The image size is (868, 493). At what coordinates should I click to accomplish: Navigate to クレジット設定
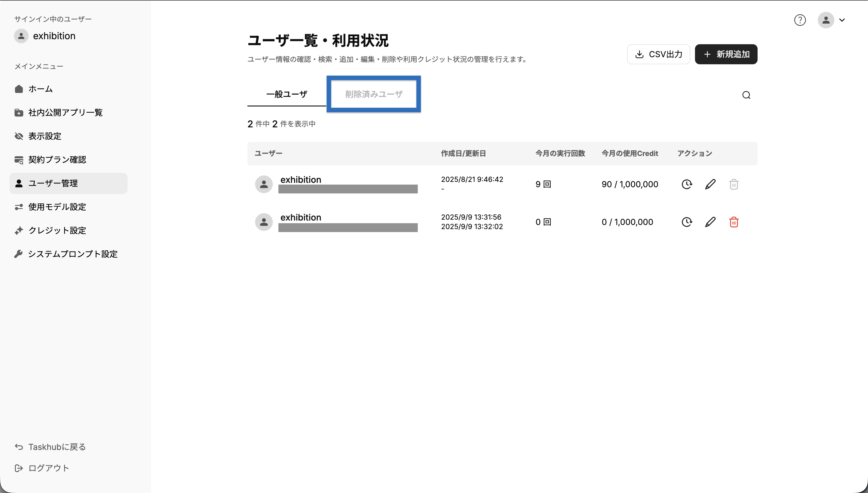57,231
